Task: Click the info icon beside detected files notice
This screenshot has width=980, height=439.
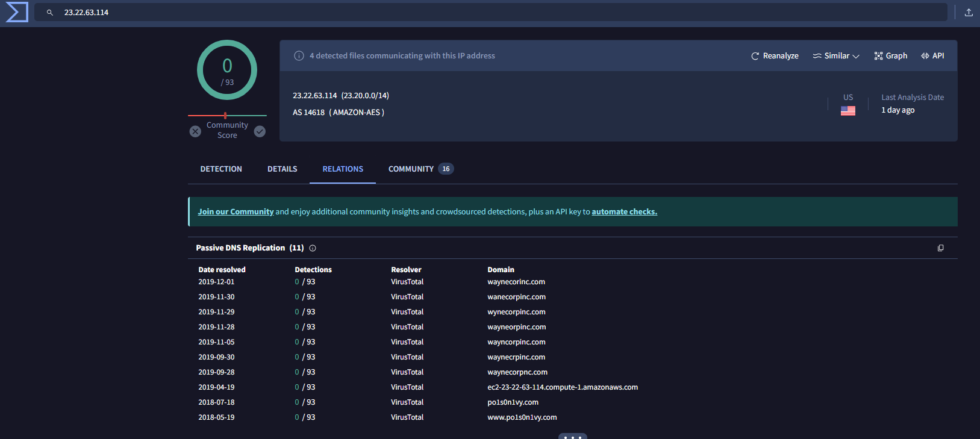Action: tap(299, 55)
